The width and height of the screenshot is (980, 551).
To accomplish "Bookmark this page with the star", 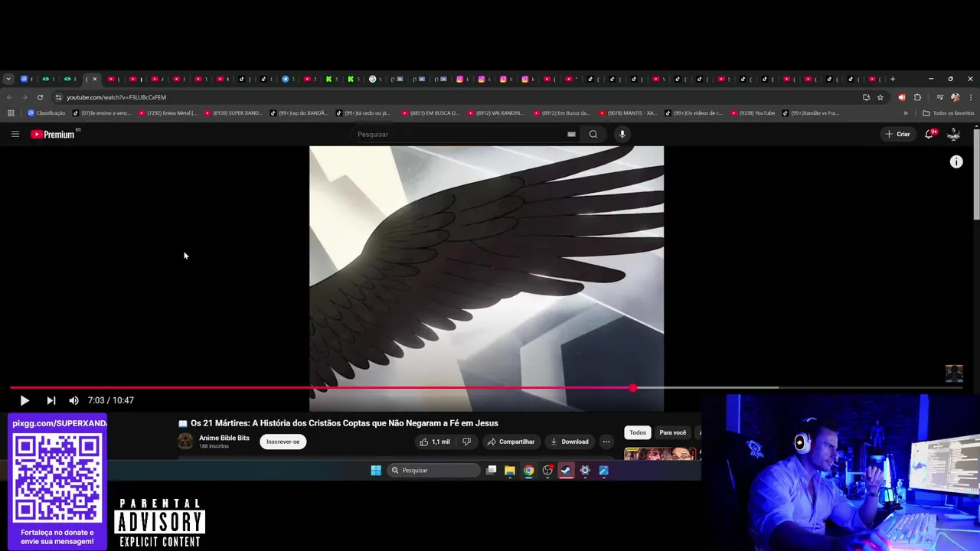I will 880,97.
